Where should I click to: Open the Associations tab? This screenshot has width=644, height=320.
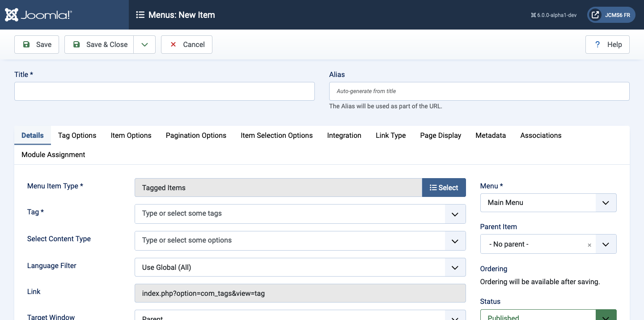[541, 135]
